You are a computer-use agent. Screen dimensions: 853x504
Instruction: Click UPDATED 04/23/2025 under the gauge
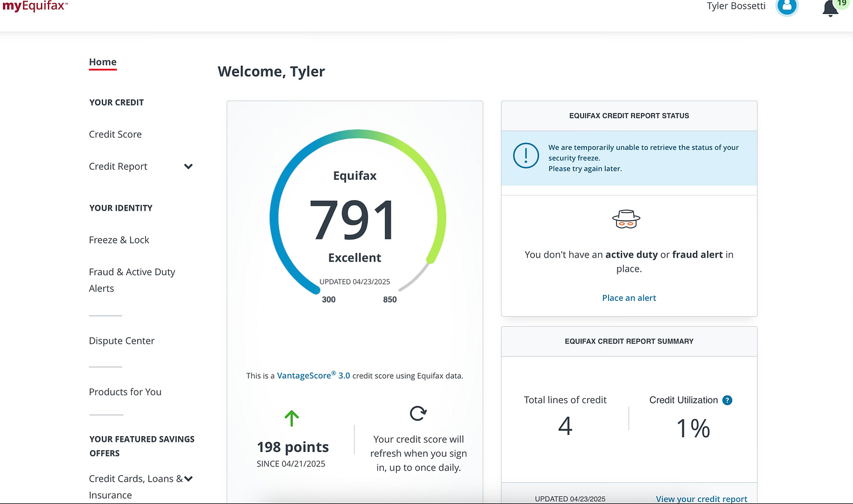point(356,282)
